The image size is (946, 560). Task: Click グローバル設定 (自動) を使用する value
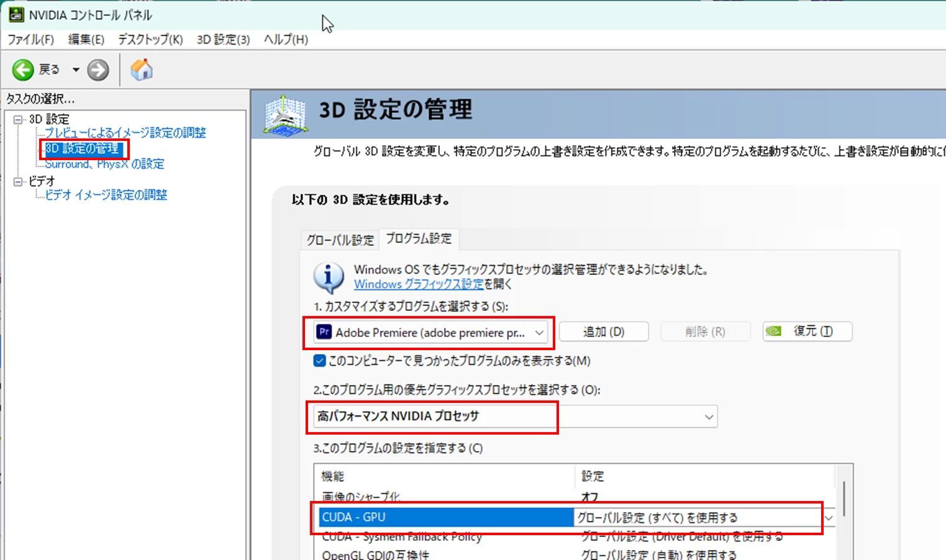pos(659,554)
